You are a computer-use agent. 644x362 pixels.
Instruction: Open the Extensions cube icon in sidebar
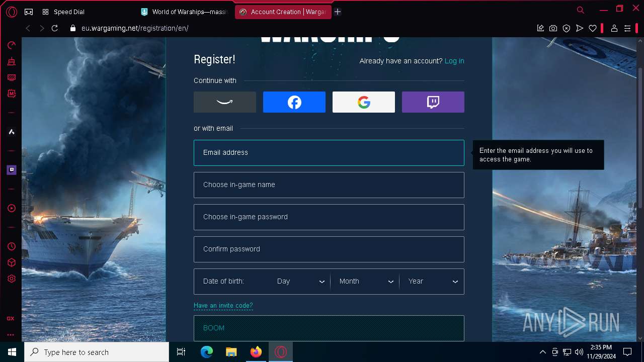coord(11,262)
